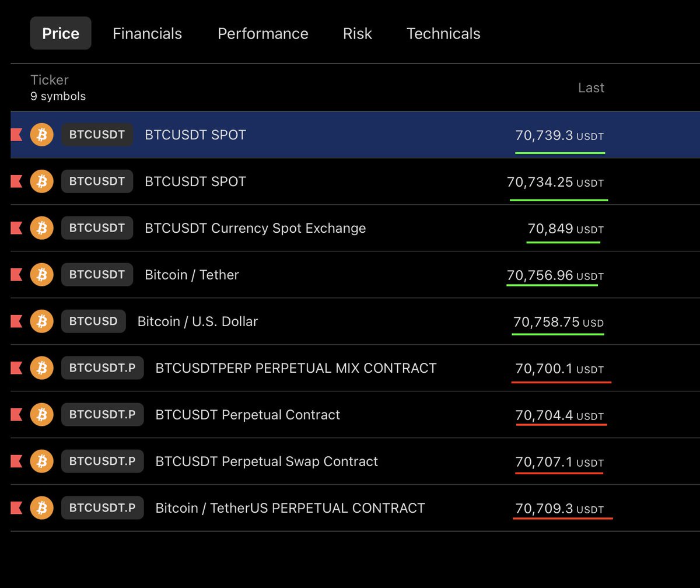Open BTCUSDT badge beside Currency Spot Exchange
This screenshot has width=700, height=588.
pyautogui.click(x=97, y=228)
